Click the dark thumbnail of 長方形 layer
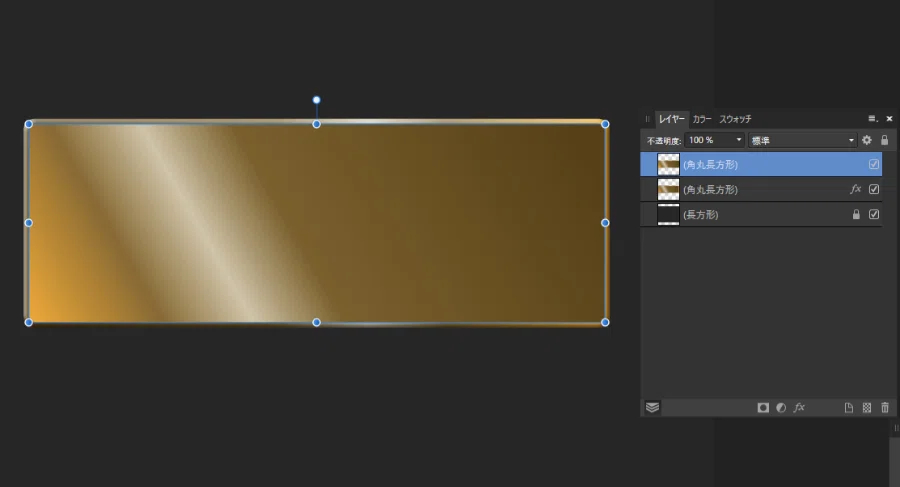Image resolution: width=900 pixels, height=487 pixels. click(668, 214)
